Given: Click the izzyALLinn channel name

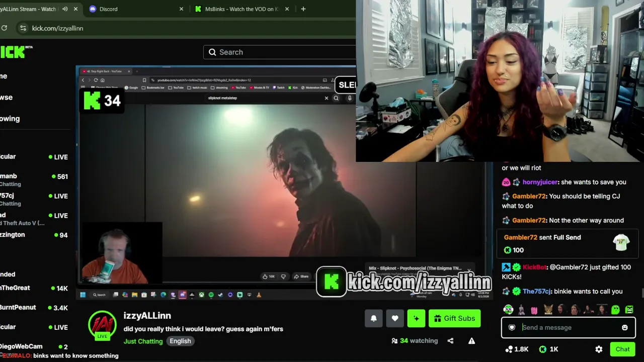Looking at the screenshot, I should (147, 316).
